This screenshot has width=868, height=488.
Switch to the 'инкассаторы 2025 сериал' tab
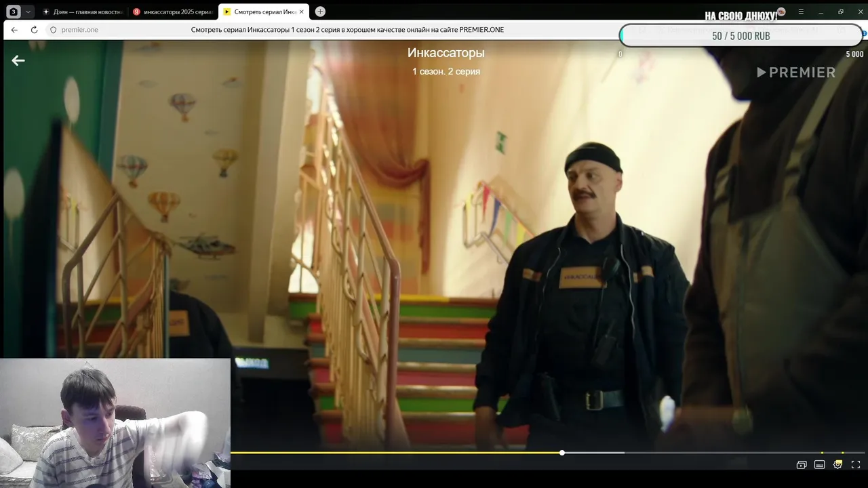pos(173,12)
